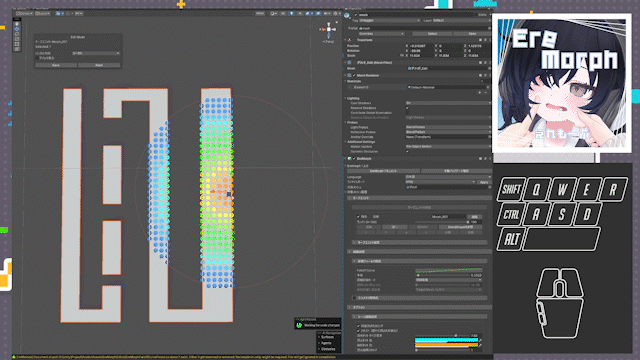The image size is (640, 360).
Task: Click the EreMorph documentation button
Action: 383,171
